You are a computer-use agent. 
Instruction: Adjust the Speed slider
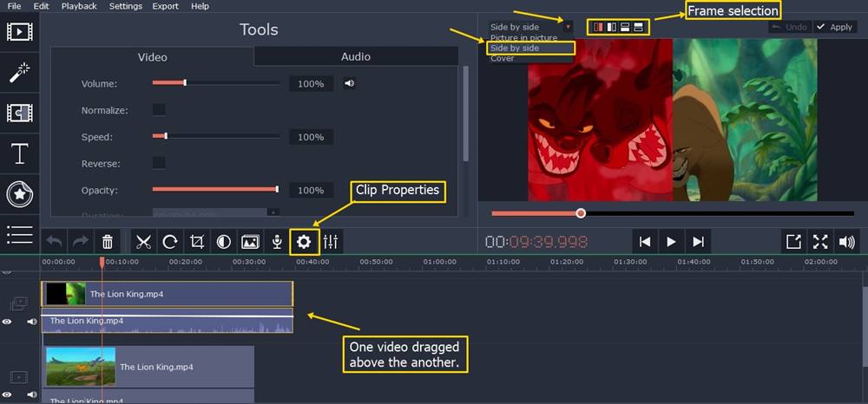click(x=216, y=136)
